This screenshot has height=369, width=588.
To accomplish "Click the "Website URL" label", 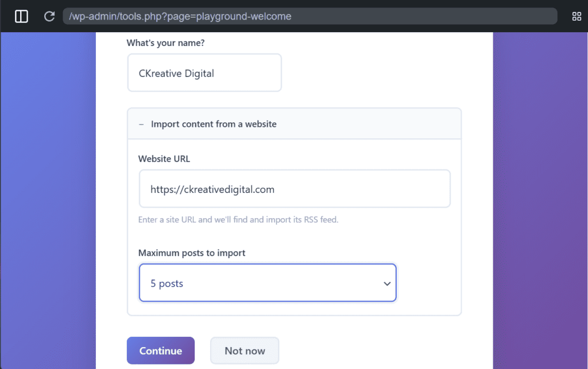I will coord(164,159).
